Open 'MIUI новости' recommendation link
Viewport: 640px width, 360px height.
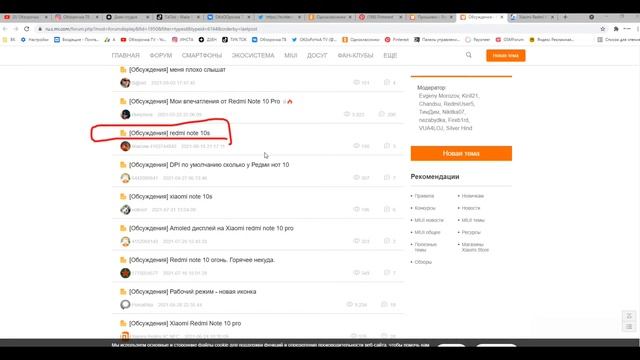pyautogui.click(x=429, y=220)
